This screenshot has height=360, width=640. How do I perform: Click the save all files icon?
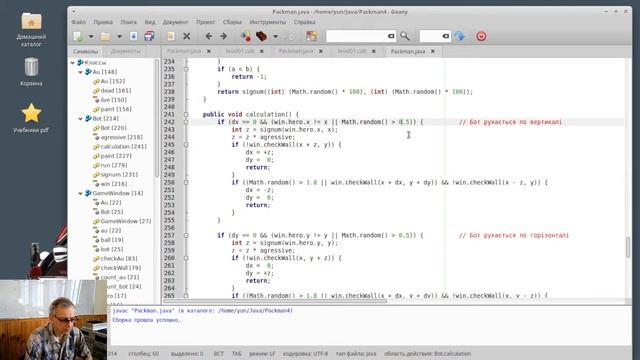pyautogui.click(x=149, y=36)
